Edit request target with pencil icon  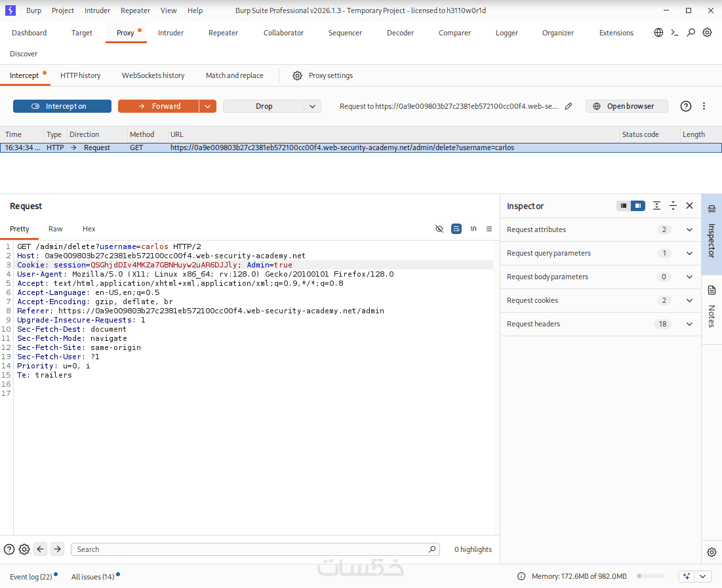(569, 106)
